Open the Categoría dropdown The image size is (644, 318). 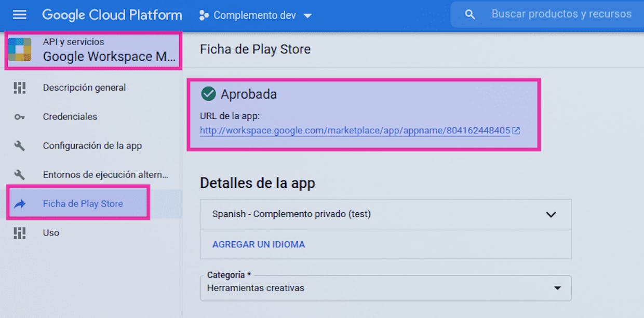point(386,288)
